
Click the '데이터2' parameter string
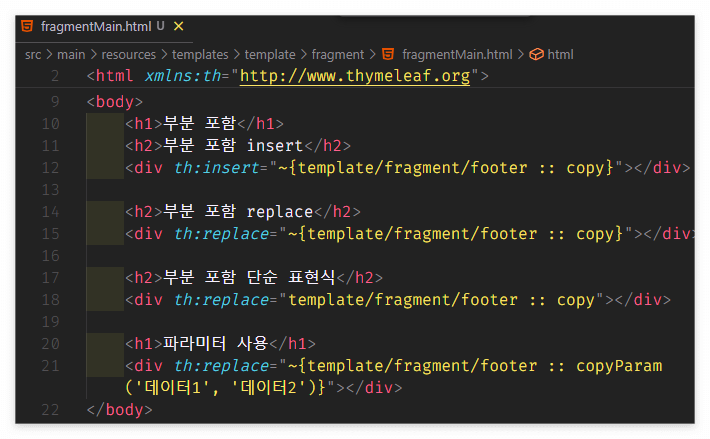pyautogui.click(x=269, y=388)
